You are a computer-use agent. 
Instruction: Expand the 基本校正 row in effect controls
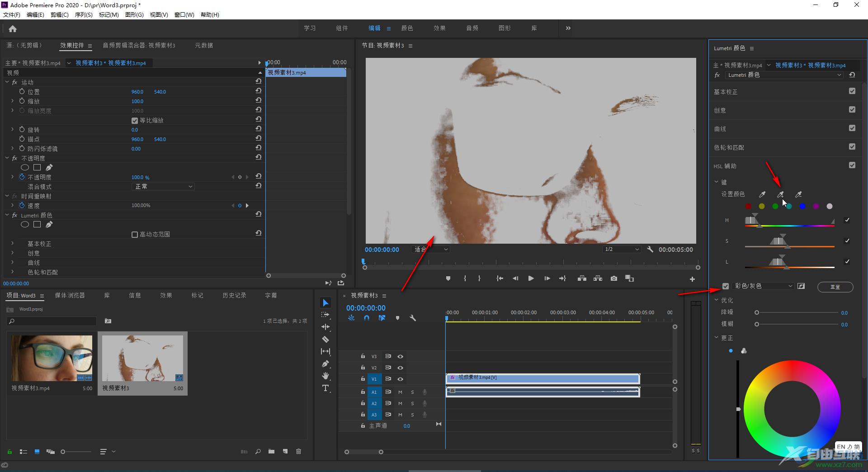tap(12, 244)
